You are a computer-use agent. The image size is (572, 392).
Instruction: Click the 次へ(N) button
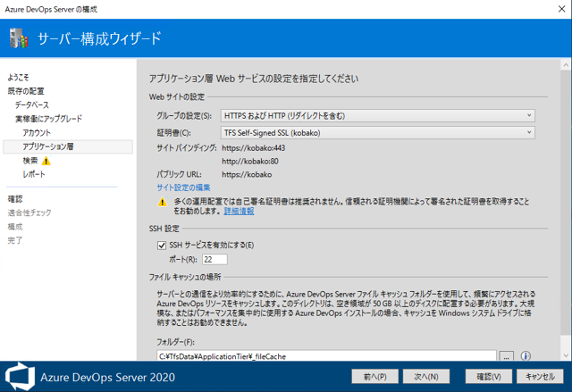click(426, 376)
